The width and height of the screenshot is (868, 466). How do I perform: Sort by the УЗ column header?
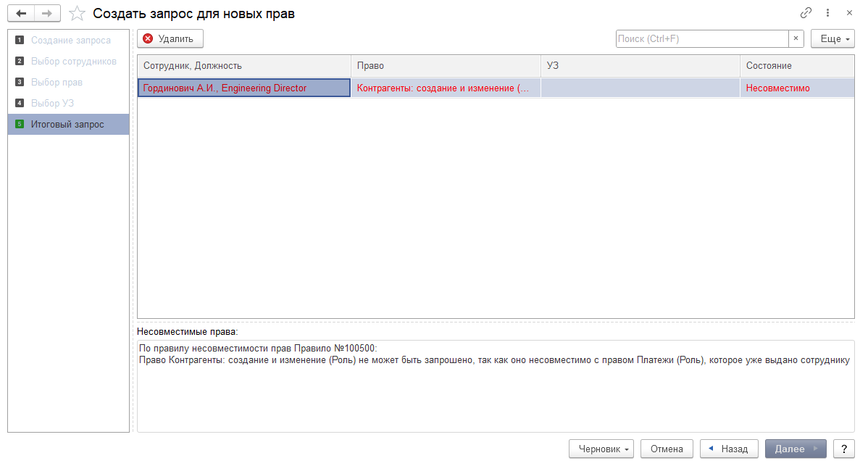640,66
